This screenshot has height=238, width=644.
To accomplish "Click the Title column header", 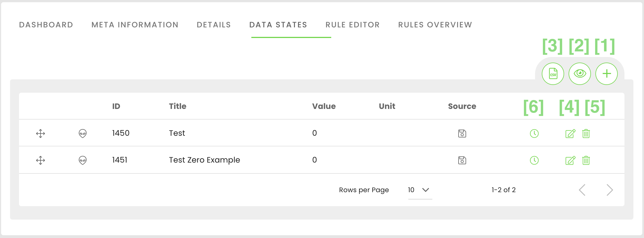I will pyautogui.click(x=178, y=106).
